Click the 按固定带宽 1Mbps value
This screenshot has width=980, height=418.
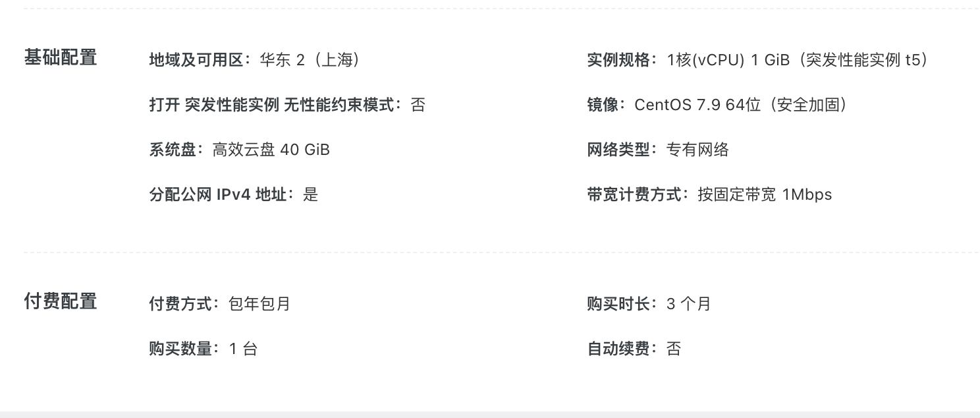pyautogui.click(x=765, y=194)
